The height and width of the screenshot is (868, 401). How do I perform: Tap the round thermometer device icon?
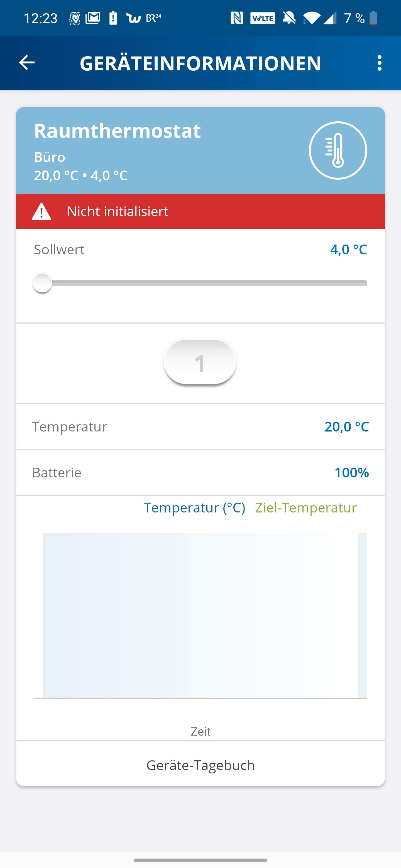338,150
